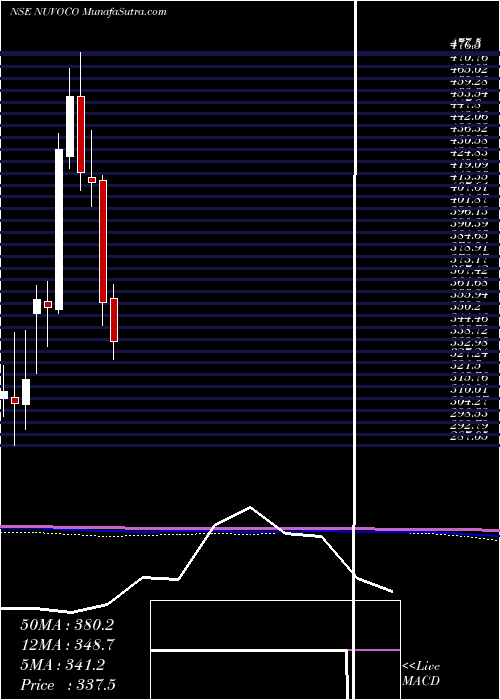Click the 321.5 price axis label
Viewport: 500px width, 700px height.
[467, 366]
